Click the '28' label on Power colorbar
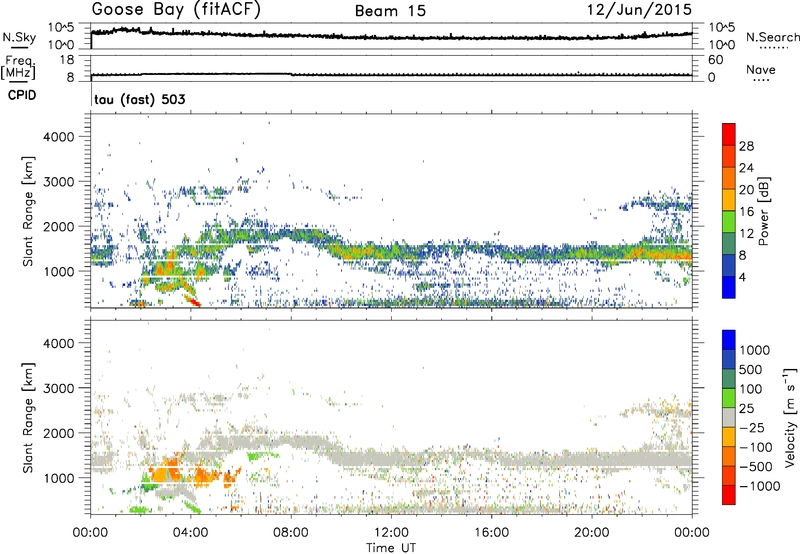This screenshot has width=800, height=554. pos(746,146)
